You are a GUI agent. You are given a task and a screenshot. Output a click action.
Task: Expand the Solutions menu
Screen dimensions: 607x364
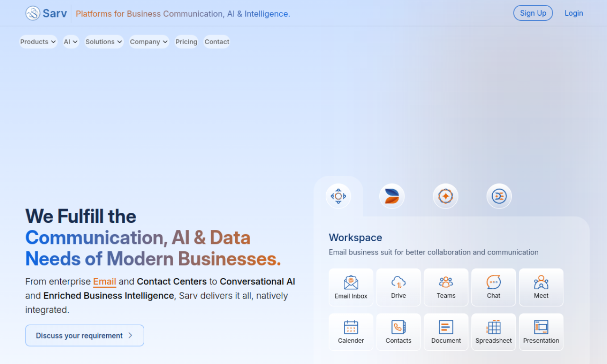click(x=104, y=42)
